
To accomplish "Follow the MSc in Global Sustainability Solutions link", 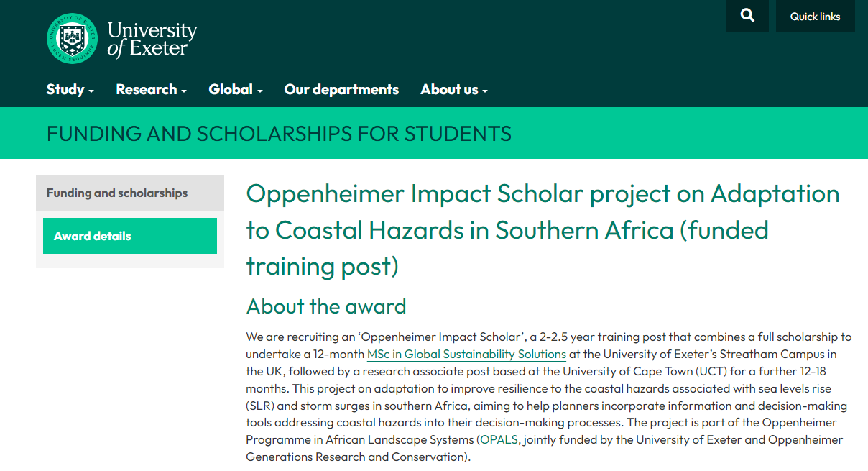I will pos(466,354).
